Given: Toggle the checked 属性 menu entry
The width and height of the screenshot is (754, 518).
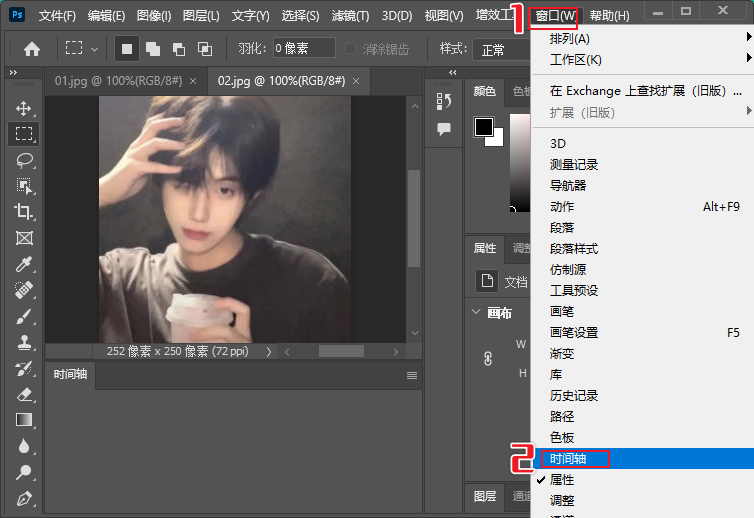Looking at the screenshot, I should point(562,480).
